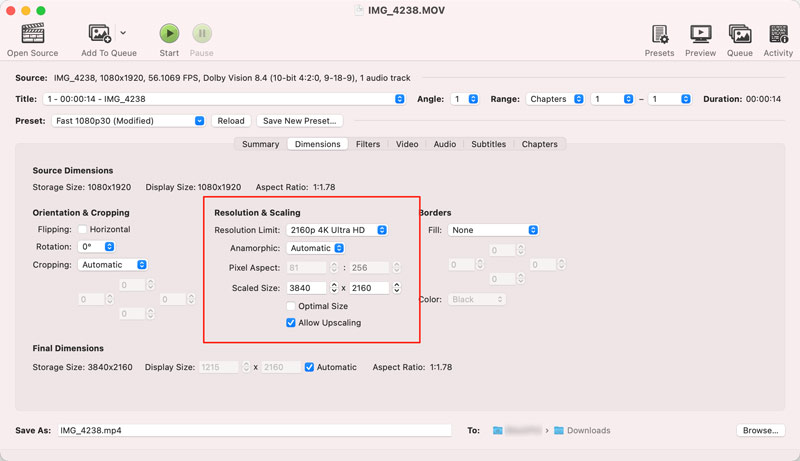The image size is (800, 461).
Task: Click the Save As filename field
Action: [x=254, y=431]
